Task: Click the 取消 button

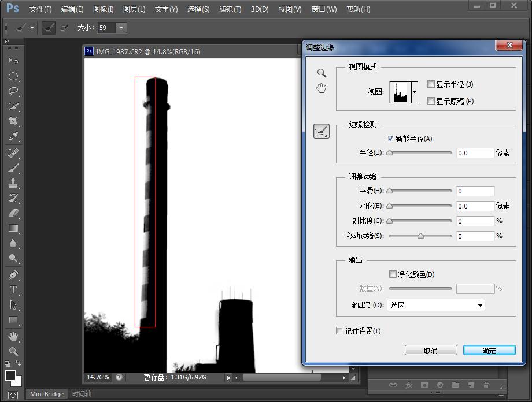Action: tap(431, 351)
